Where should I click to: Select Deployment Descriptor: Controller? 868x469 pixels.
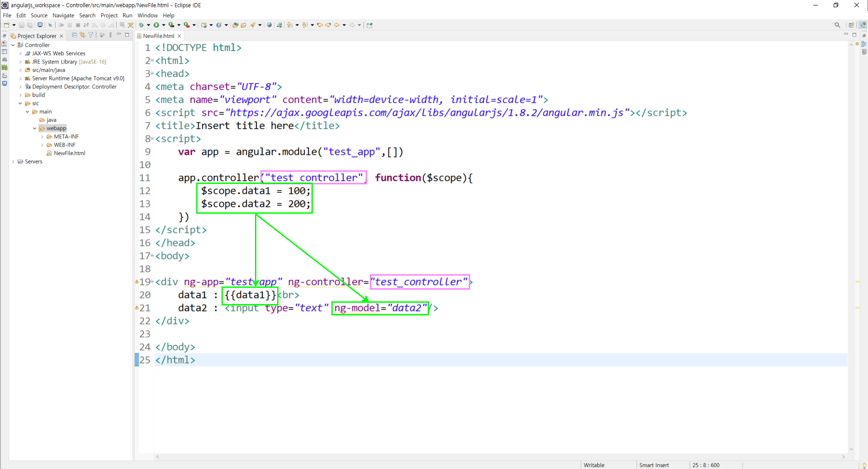tap(74, 87)
